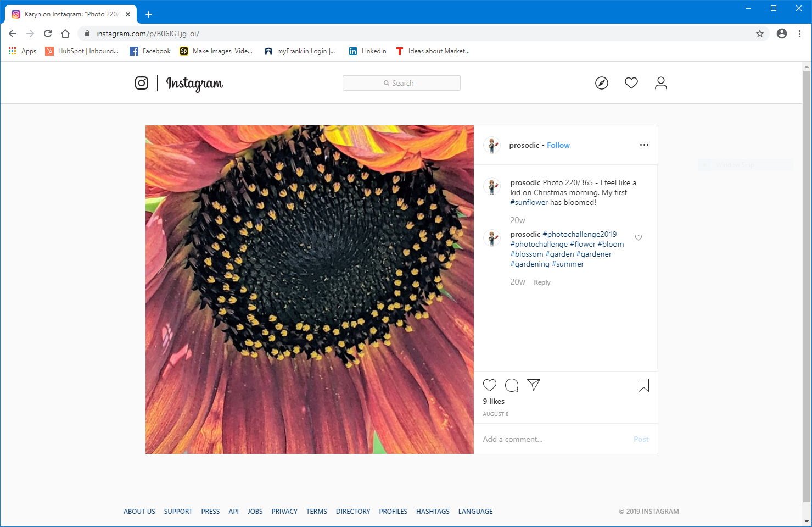Click prosodic avatar beside the Photo 220/365 caption
This screenshot has width=812, height=527.
(x=492, y=187)
